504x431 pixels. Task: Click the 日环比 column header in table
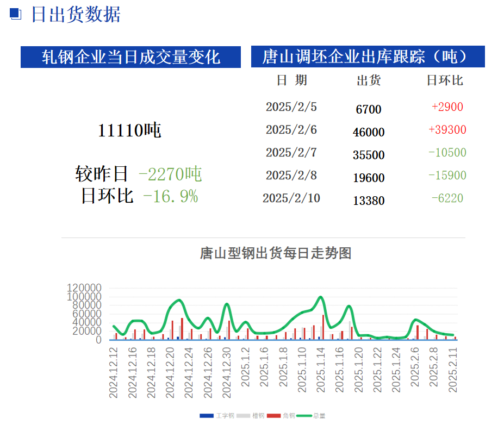[x=444, y=80]
